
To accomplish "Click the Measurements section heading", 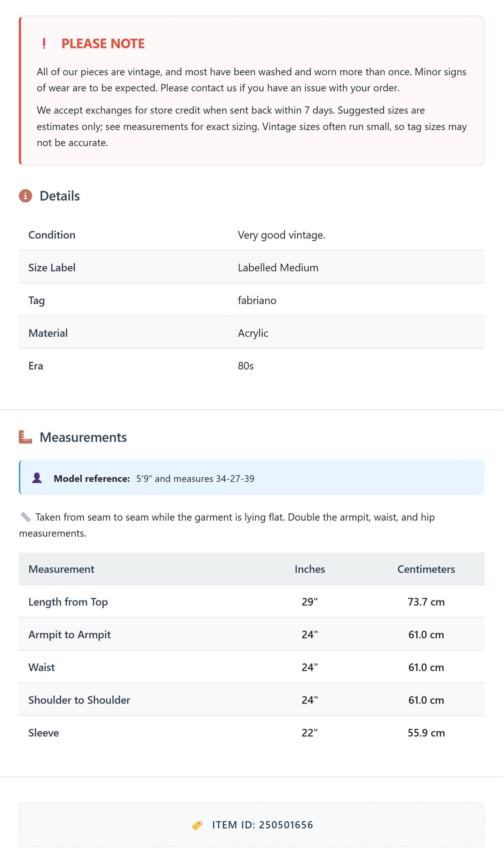I will pos(83,437).
